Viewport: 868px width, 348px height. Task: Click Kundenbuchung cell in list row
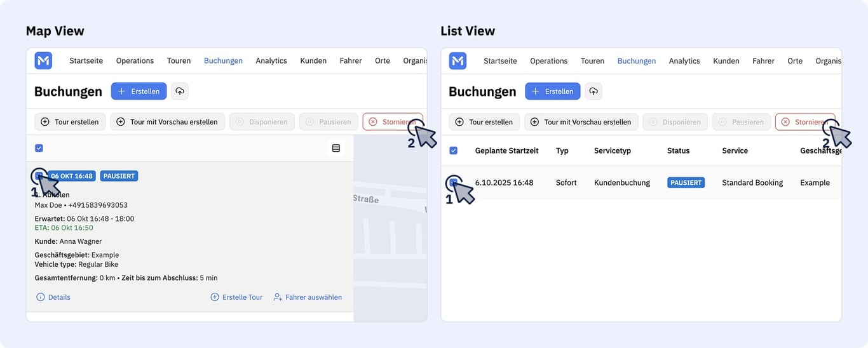[622, 182]
